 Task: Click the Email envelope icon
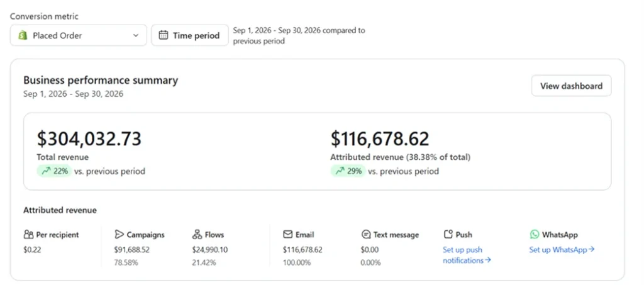point(287,235)
